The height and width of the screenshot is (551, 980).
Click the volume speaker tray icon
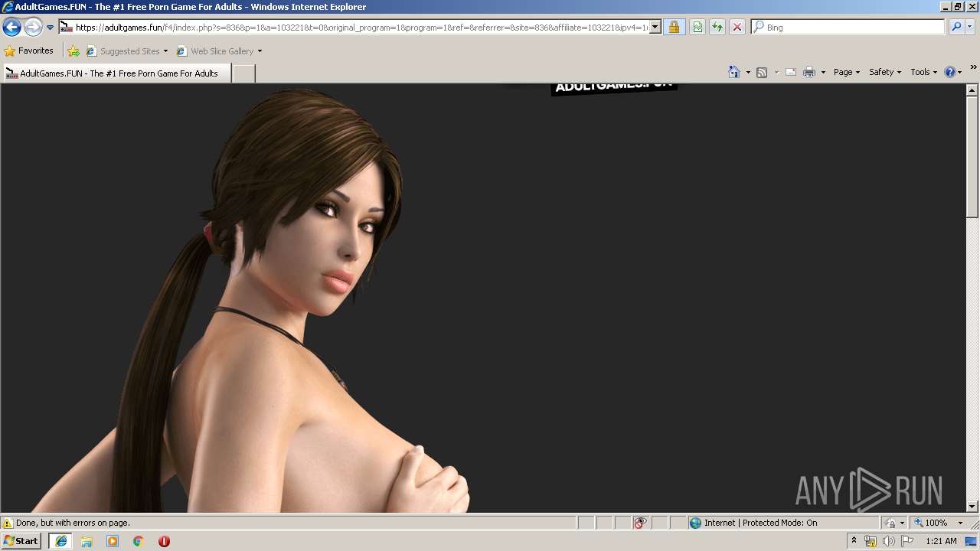pyautogui.click(x=889, y=541)
